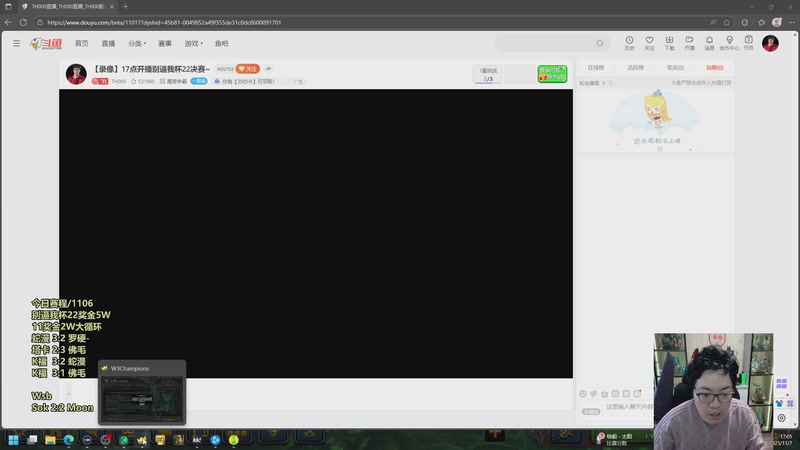800x450 pixels.
Task: Open the 消息 notification bell
Action: click(709, 43)
